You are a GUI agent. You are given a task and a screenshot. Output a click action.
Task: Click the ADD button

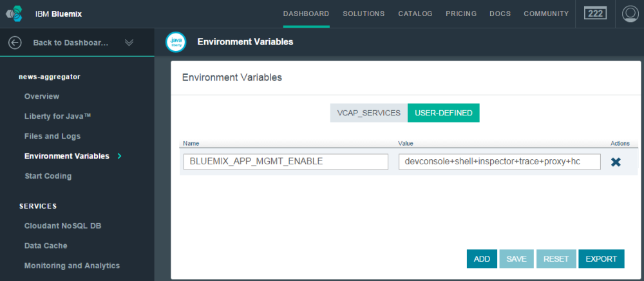coord(482,259)
